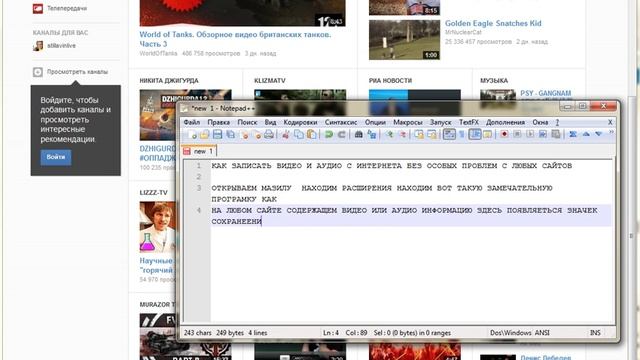Click the Save Recorded Macro icon
This screenshot has width=640, height=360.
pos(556,134)
